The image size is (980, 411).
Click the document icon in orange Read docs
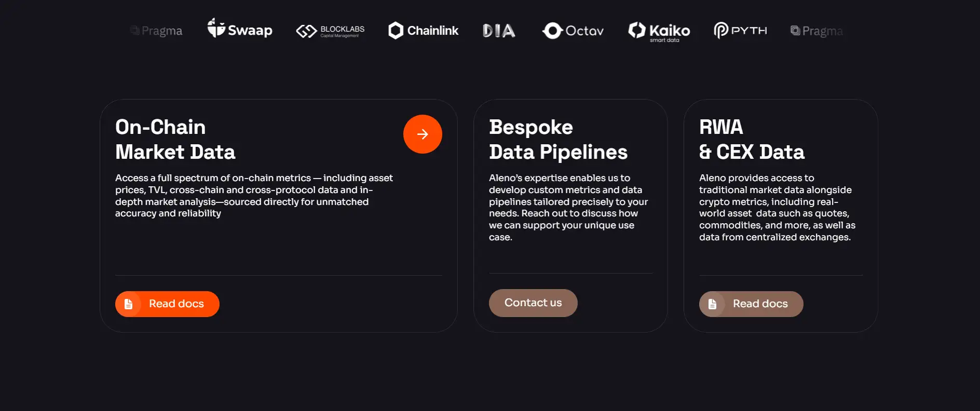coord(128,304)
